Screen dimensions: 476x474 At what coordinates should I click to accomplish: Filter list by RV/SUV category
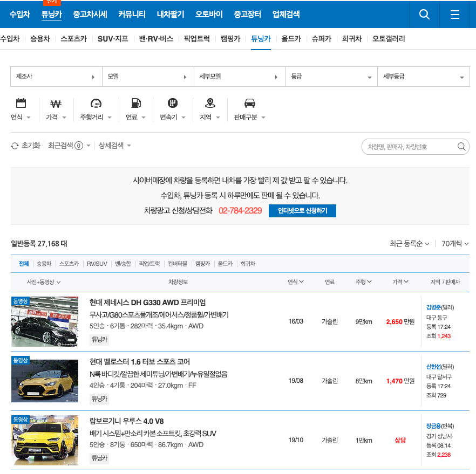point(97,264)
